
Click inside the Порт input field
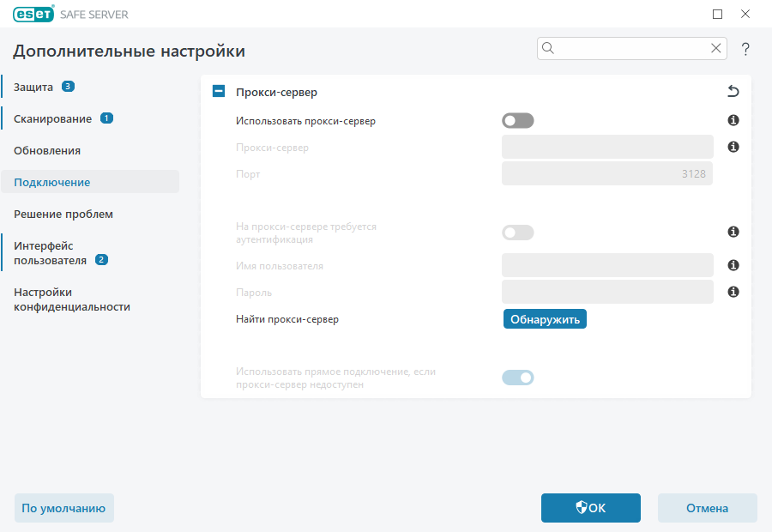click(x=606, y=173)
